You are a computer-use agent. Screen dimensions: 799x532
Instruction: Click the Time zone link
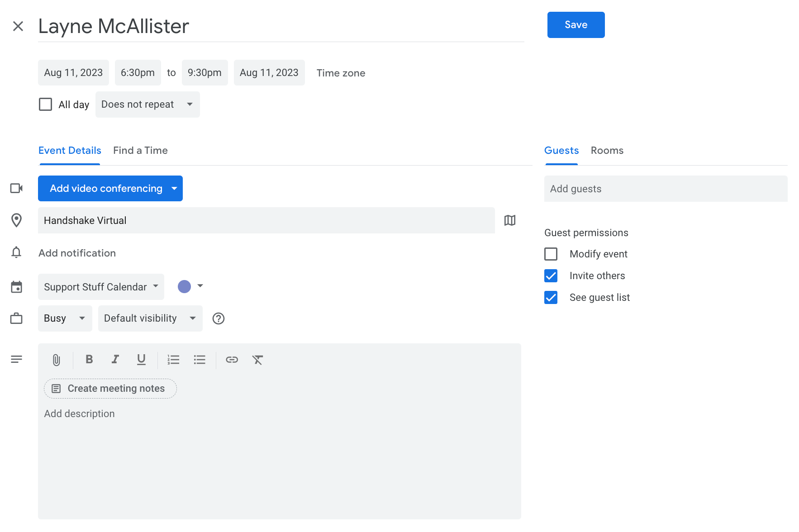pos(341,73)
